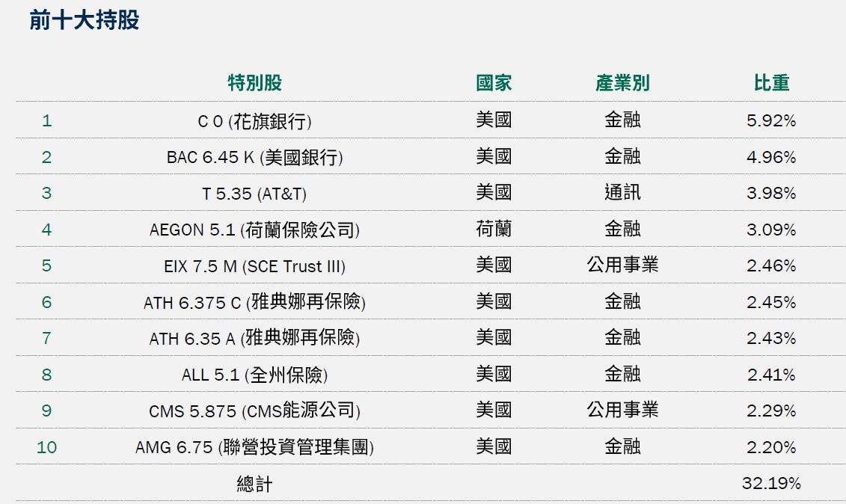Click the C 0 (花旗銀行) holding name
The height and width of the screenshot is (504, 846).
click(254, 121)
